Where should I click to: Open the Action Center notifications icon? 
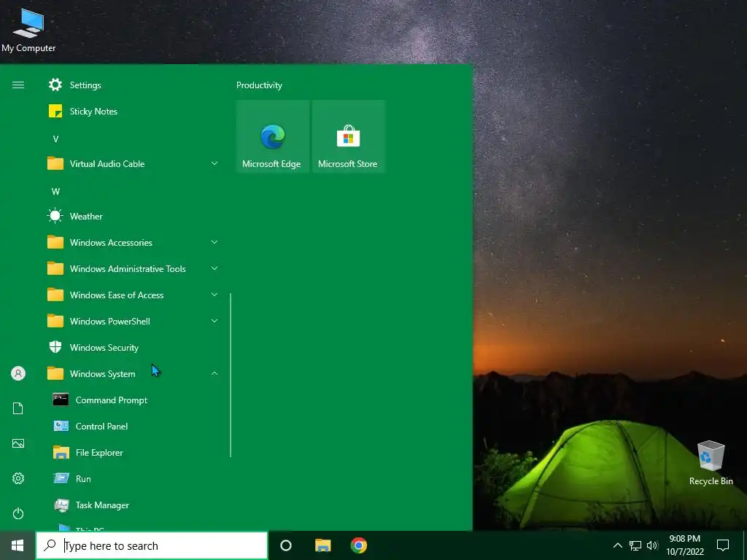click(723, 545)
